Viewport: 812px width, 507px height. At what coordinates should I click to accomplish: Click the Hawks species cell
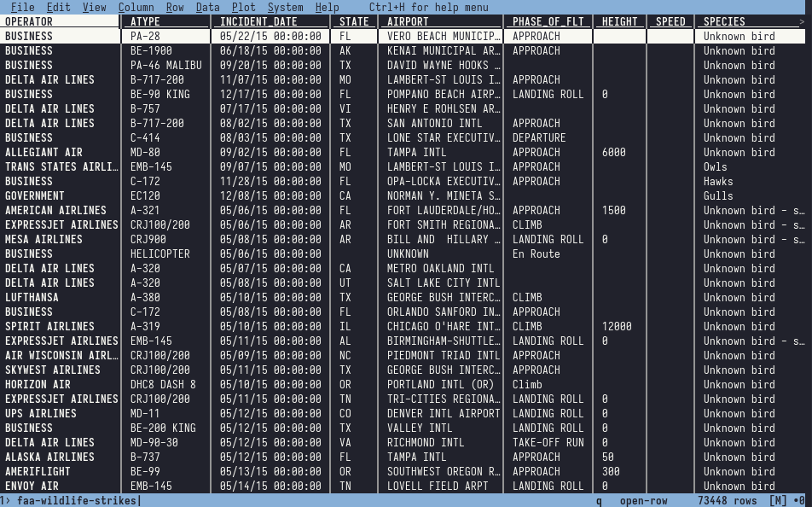click(x=718, y=182)
